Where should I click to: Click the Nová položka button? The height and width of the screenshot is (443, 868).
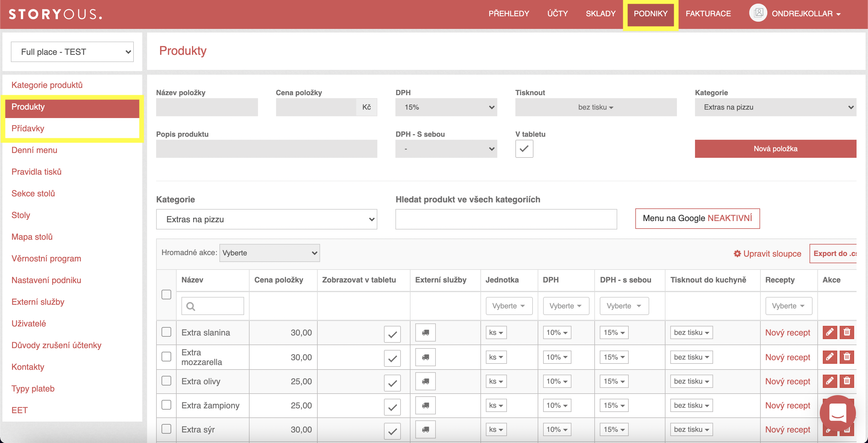tap(775, 149)
